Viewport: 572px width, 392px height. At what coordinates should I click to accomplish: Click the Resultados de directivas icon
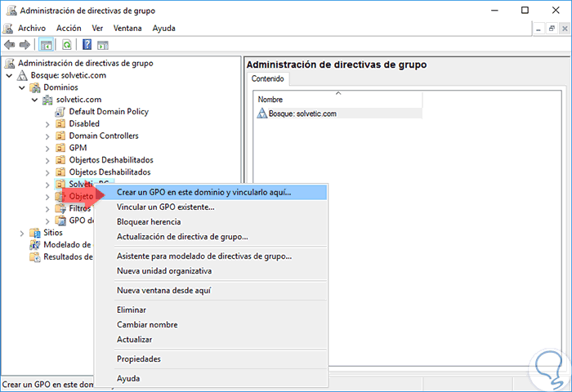tap(35, 256)
